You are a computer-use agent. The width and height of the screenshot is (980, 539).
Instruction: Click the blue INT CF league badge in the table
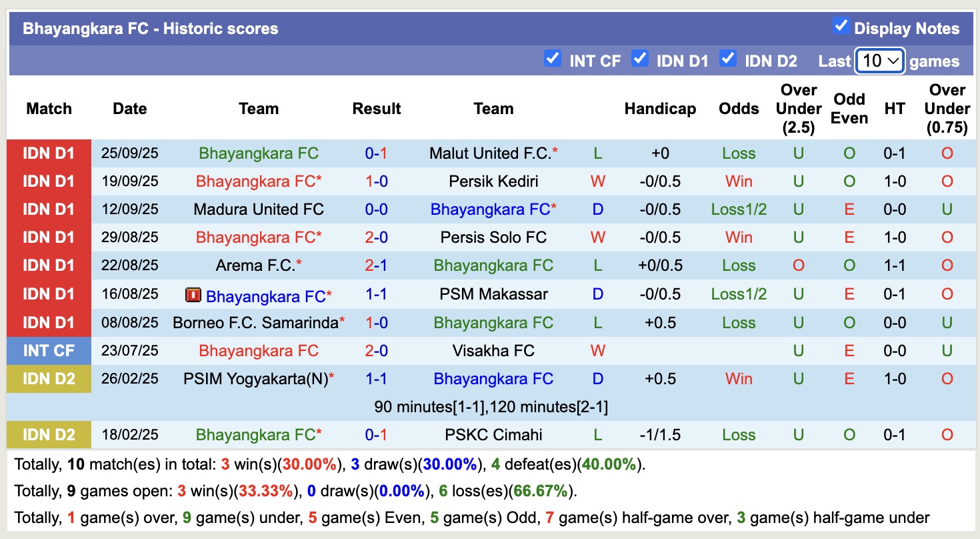point(49,351)
